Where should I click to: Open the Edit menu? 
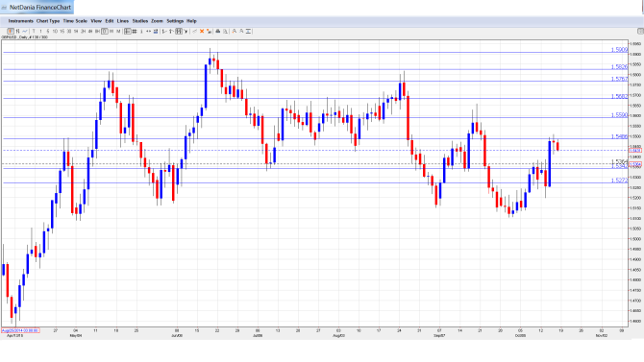pos(110,21)
